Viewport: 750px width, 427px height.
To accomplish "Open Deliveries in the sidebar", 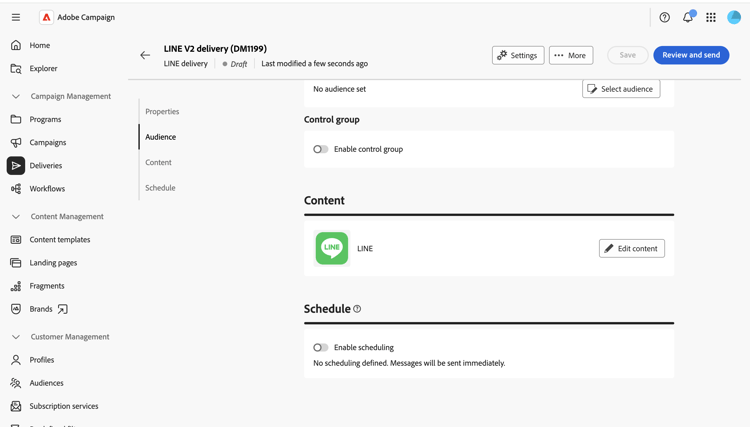I will click(x=46, y=165).
